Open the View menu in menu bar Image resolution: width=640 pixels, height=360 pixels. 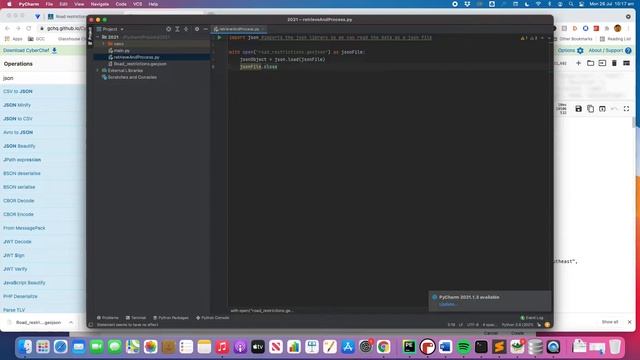79,4
